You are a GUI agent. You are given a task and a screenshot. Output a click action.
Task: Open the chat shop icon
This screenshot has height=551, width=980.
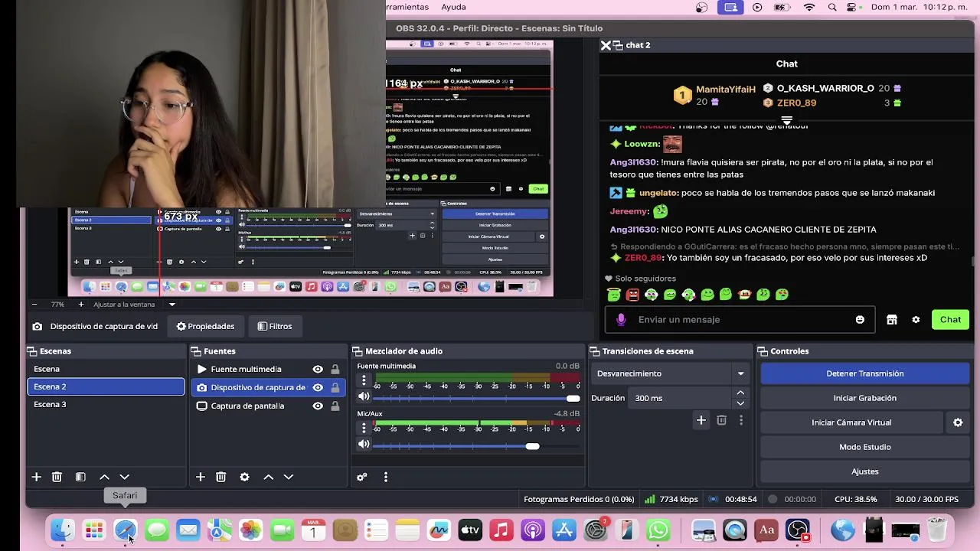coord(892,320)
